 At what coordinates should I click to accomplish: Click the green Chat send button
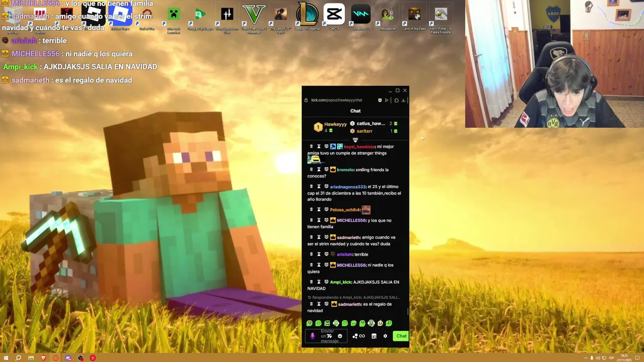pos(401,336)
